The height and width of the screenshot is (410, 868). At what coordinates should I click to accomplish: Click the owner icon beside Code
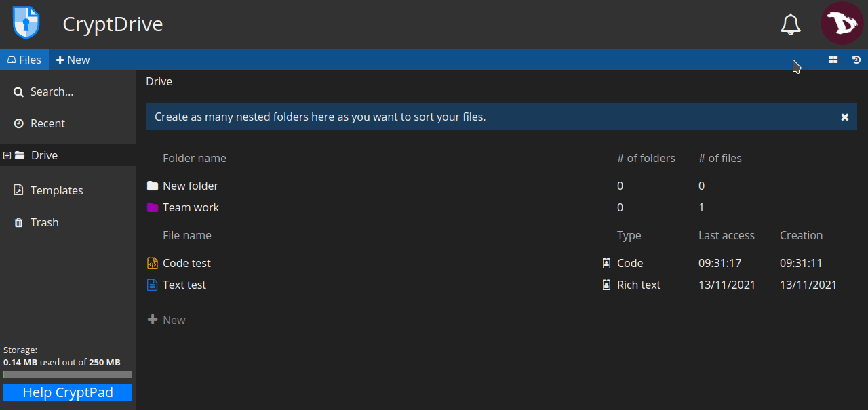coord(606,263)
